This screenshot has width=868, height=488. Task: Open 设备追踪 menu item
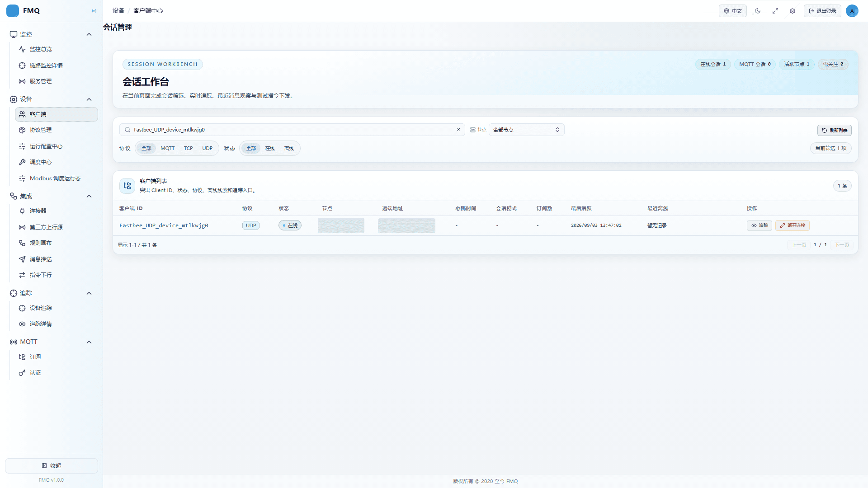click(x=57, y=308)
